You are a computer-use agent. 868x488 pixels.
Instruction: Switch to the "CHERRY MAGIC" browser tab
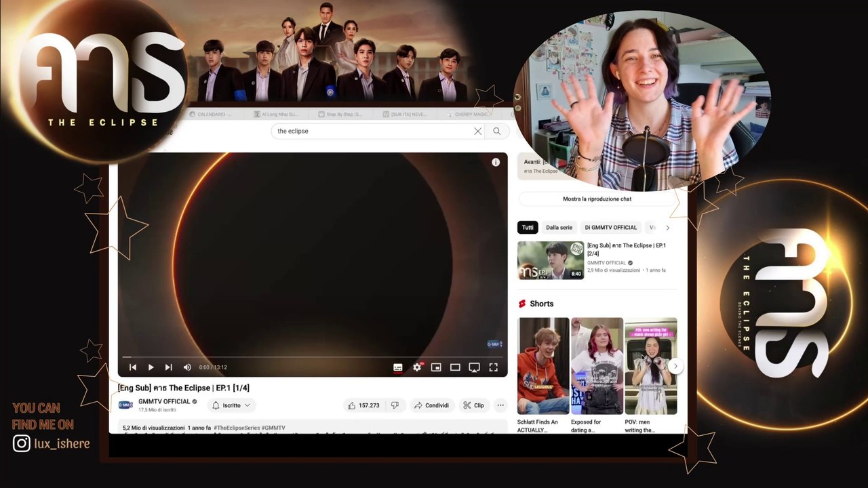coord(471,115)
